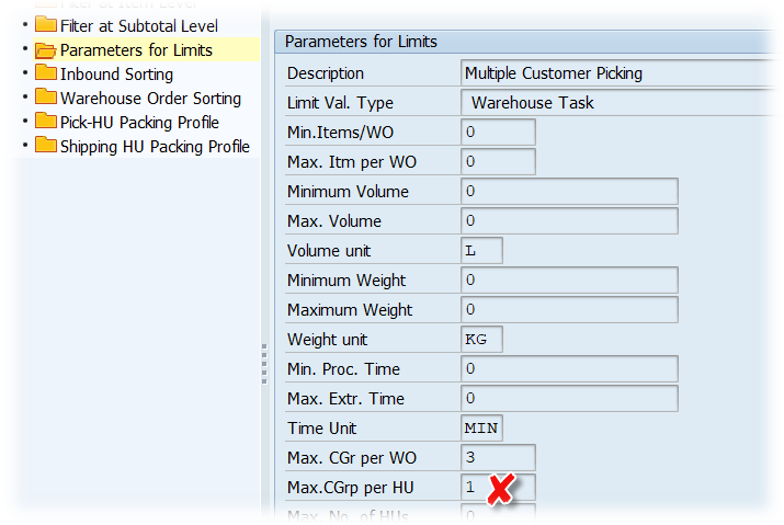The height and width of the screenshot is (525, 784).
Task: Open Pick-HU Packing Profile tree entry
Action: pos(140,122)
